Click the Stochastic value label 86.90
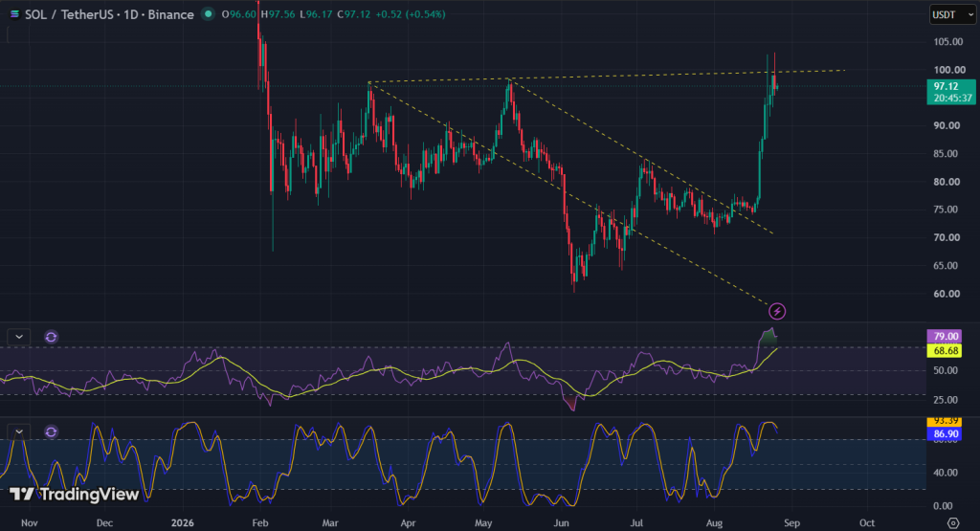Image resolution: width=980 pixels, height=531 pixels. 946,433
